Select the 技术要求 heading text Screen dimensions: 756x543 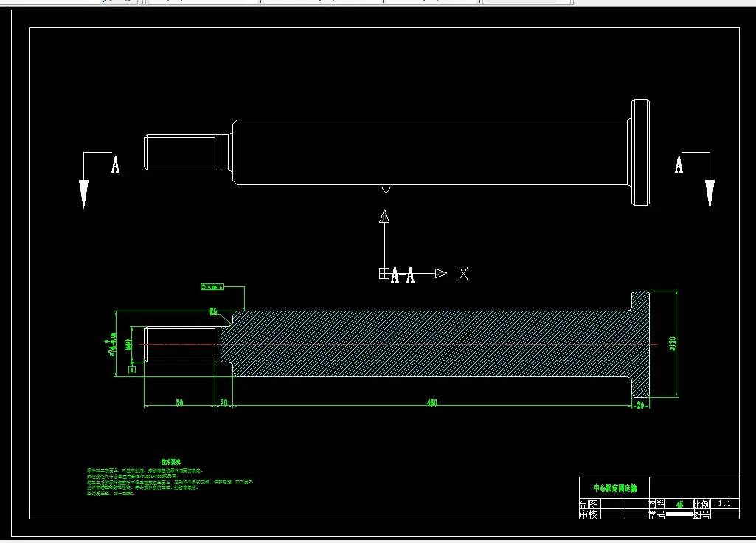[170, 462]
